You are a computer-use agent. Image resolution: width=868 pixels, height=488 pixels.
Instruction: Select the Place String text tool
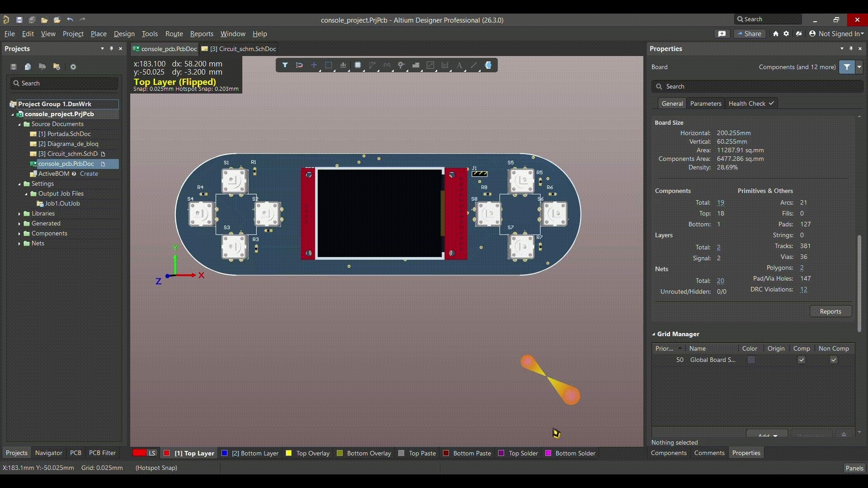pyautogui.click(x=459, y=65)
